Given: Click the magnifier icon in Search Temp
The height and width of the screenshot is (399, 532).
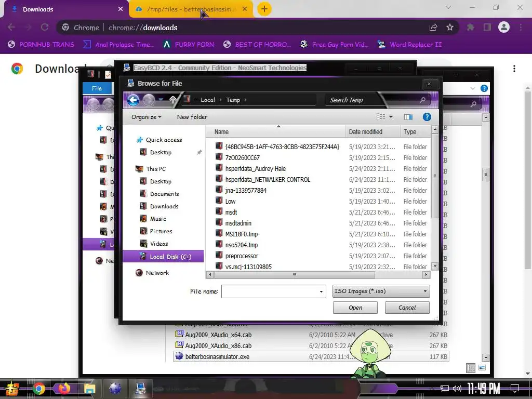Looking at the screenshot, I should pos(422,100).
